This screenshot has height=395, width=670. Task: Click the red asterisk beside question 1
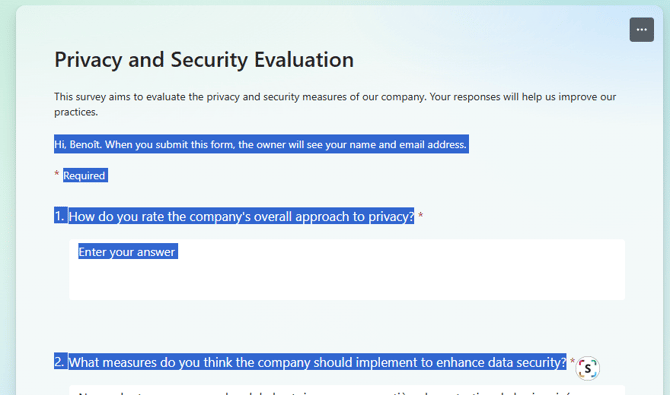click(420, 215)
